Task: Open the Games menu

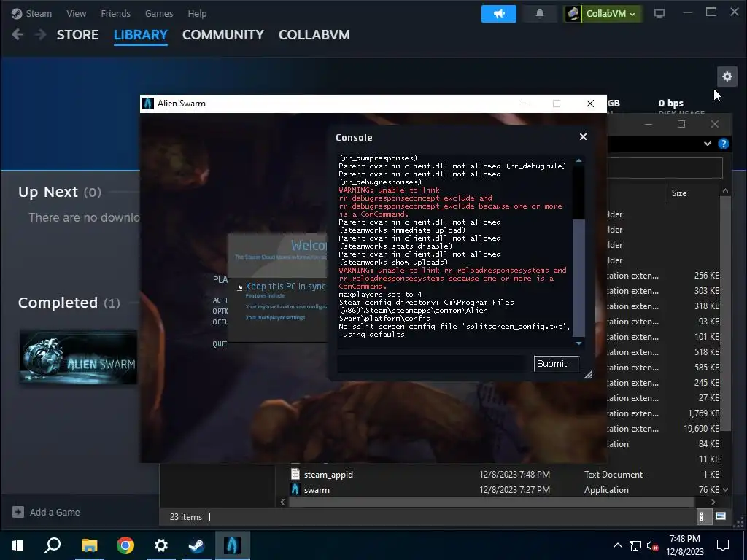Action: coord(159,13)
